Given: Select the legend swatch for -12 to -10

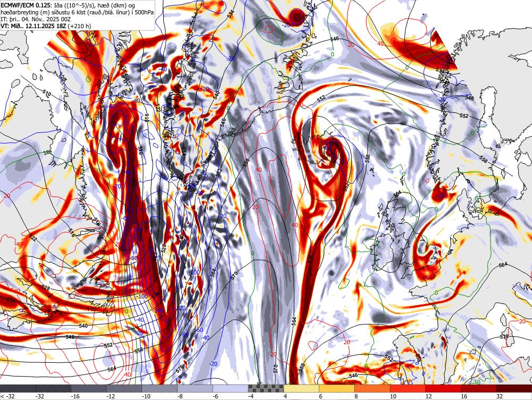Looking at the screenshot, I should (x=124, y=388).
